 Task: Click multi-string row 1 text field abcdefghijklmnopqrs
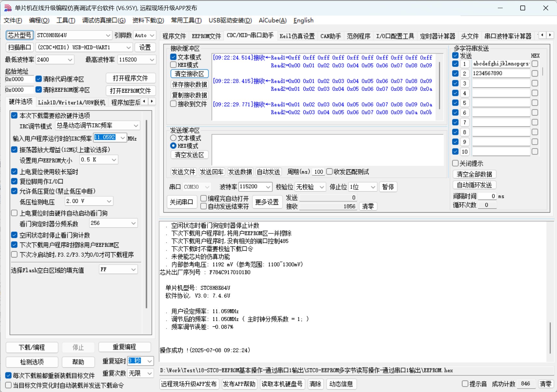point(501,64)
